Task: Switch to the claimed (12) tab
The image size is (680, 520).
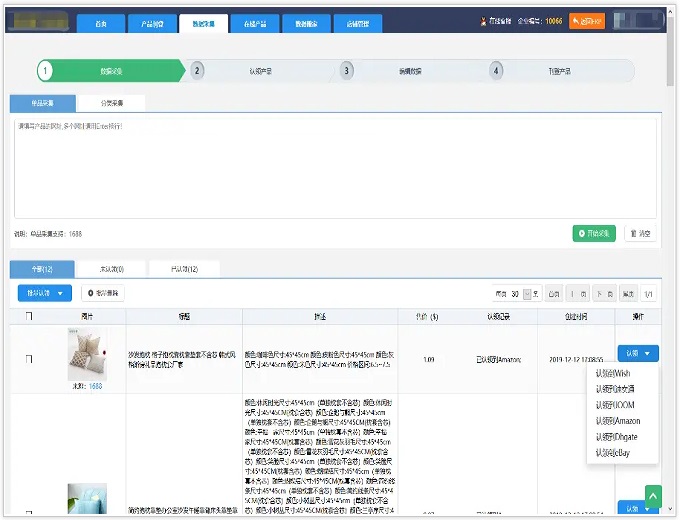Action: pos(184,268)
